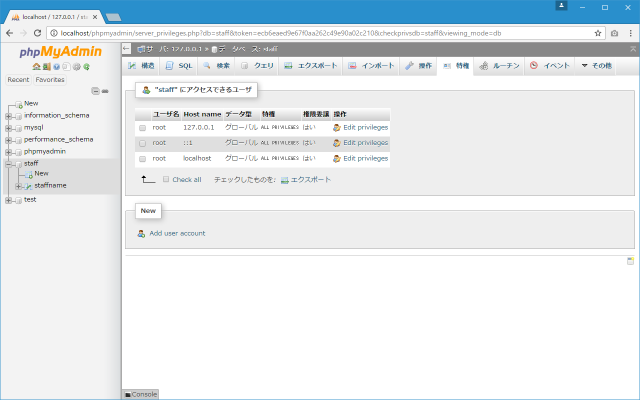
Task: Click the Chrome profile user icon
Action: [x=561, y=6]
